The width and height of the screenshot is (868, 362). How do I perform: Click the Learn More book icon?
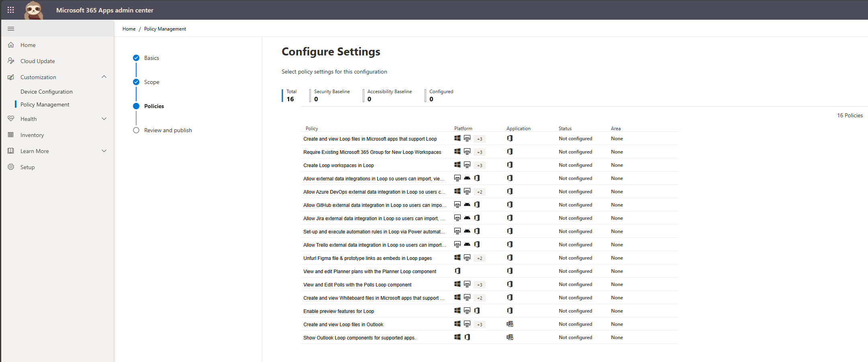[x=11, y=151]
